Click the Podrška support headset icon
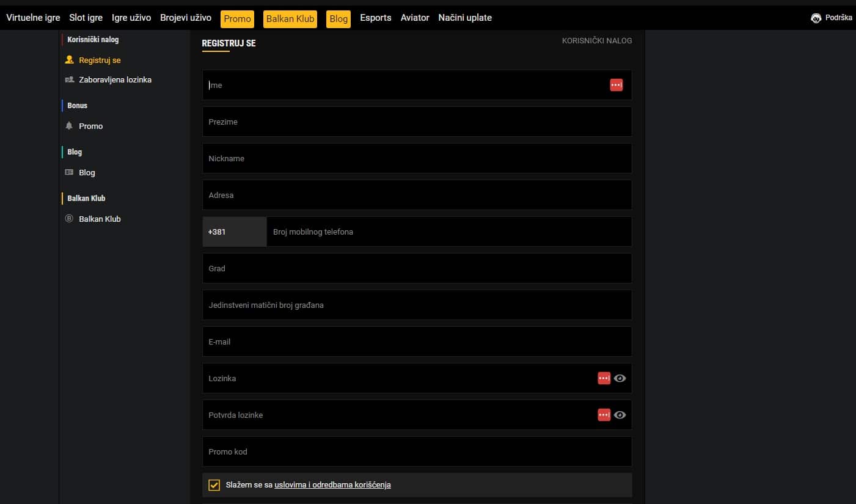Screen dimensions: 856x504 (x=816, y=18)
